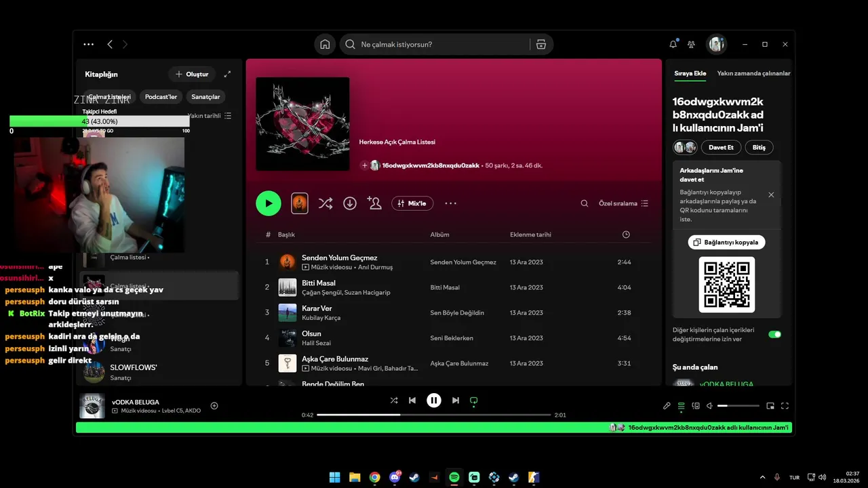Click the Davet Et button
The height and width of the screenshot is (488, 868).
[x=721, y=147]
